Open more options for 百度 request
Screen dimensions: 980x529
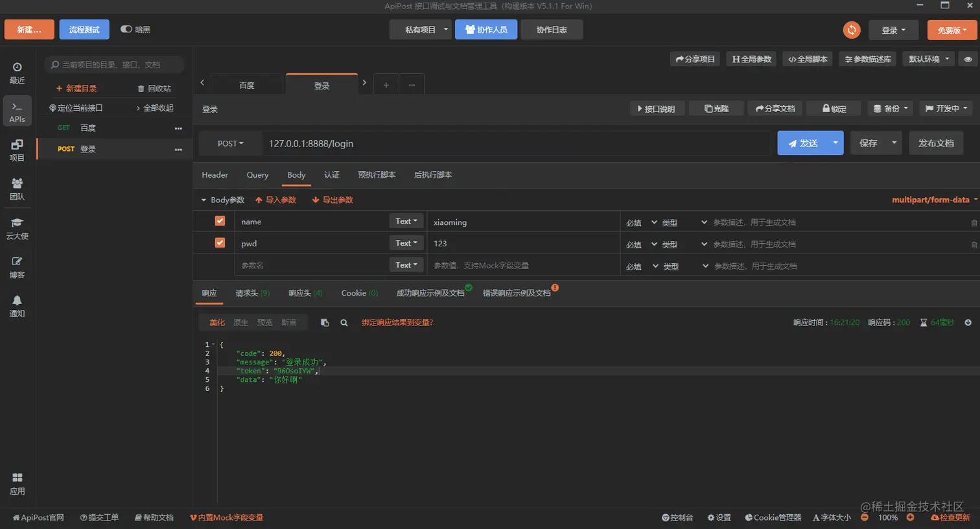pyautogui.click(x=178, y=128)
